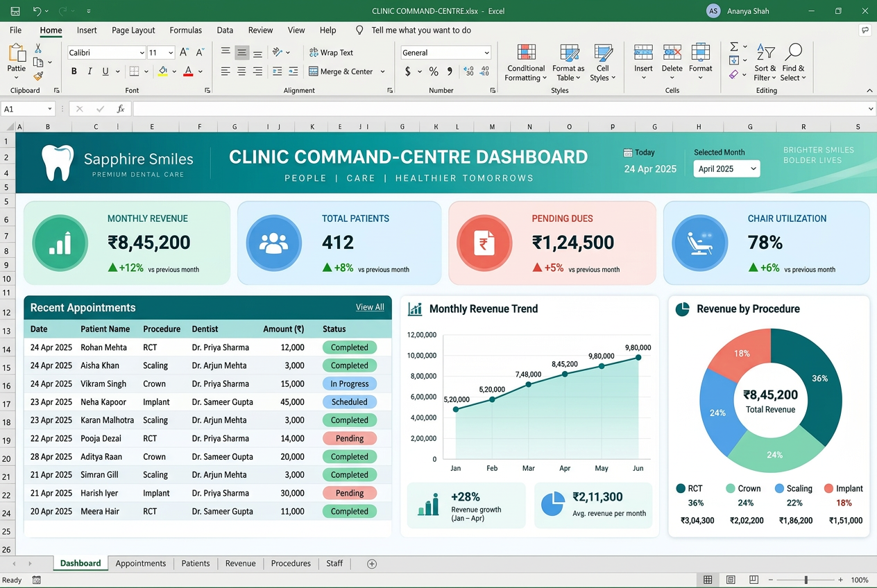Click Pending status for Harish Iyer

350,493
